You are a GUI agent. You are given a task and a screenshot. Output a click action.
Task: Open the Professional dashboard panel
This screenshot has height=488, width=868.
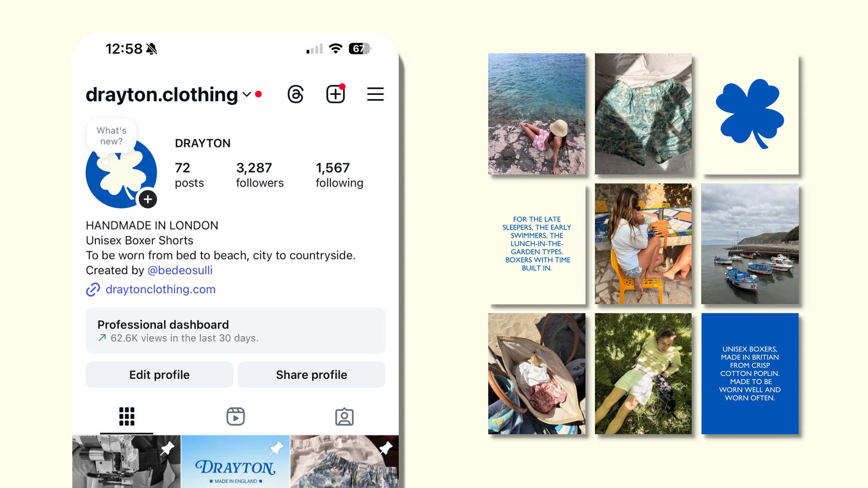tap(236, 331)
